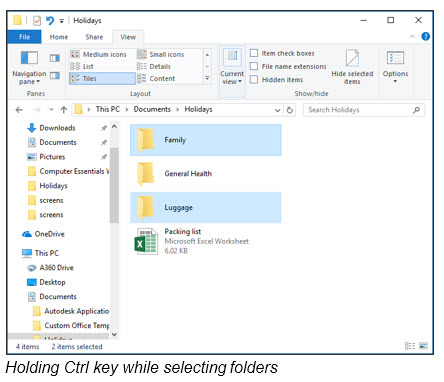Viewport: 444px width, 382px height.
Task: Switch to large thumbnails view in status bar
Action: pyautogui.click(x=423, y=346)
